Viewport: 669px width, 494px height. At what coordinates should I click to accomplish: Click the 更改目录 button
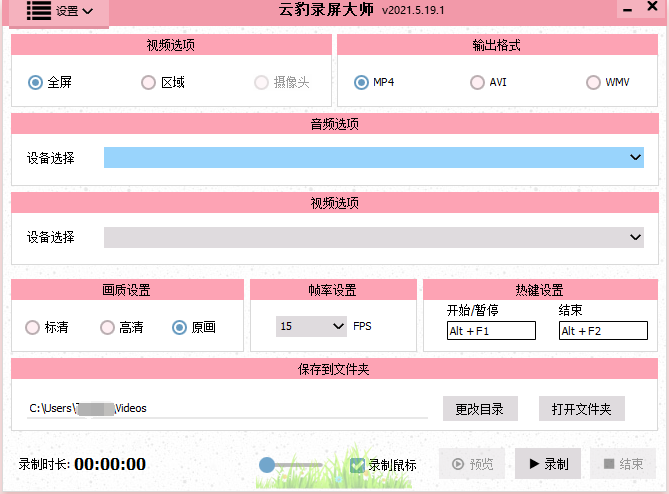point(480,409)
